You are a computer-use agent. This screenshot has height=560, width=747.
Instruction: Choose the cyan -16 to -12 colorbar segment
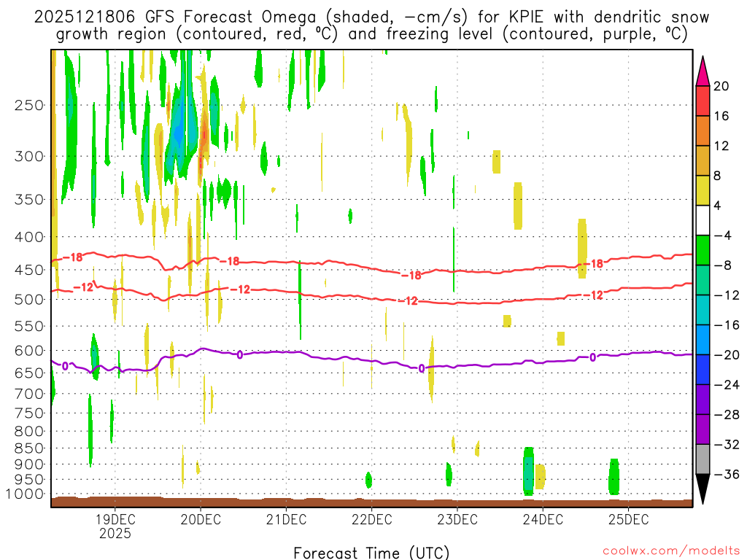pos(703,310)
